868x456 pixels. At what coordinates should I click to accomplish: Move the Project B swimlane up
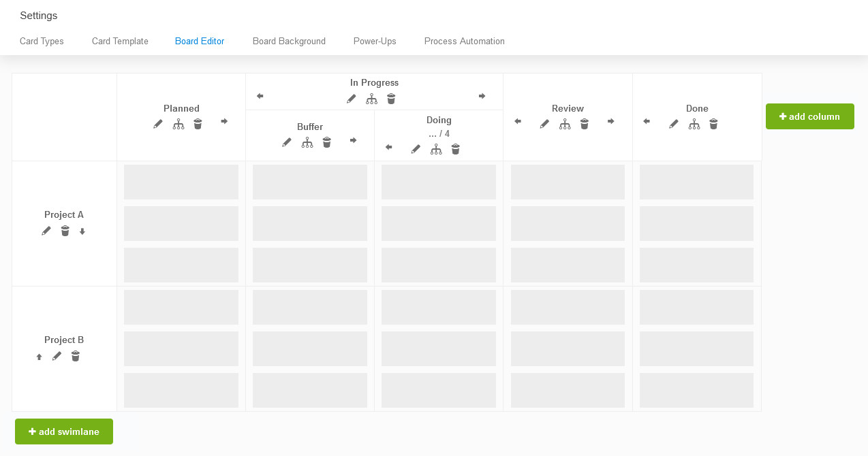(x=39, y=356)
